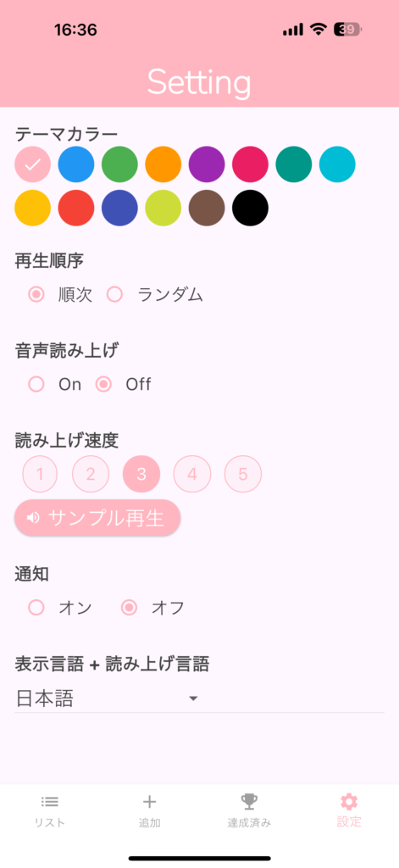This screenshot has width=399, height=868.
Task: Select the checked pink theme swatch
Action: (33, 164)
